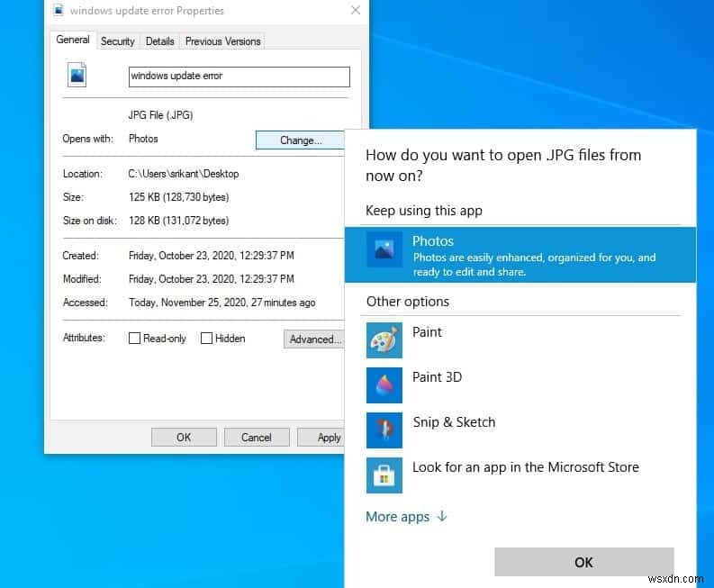Click the 'JPG File (.JPG)' type text
The width and height of the screenshot is (714, 588).
click(x=160, y=115)
